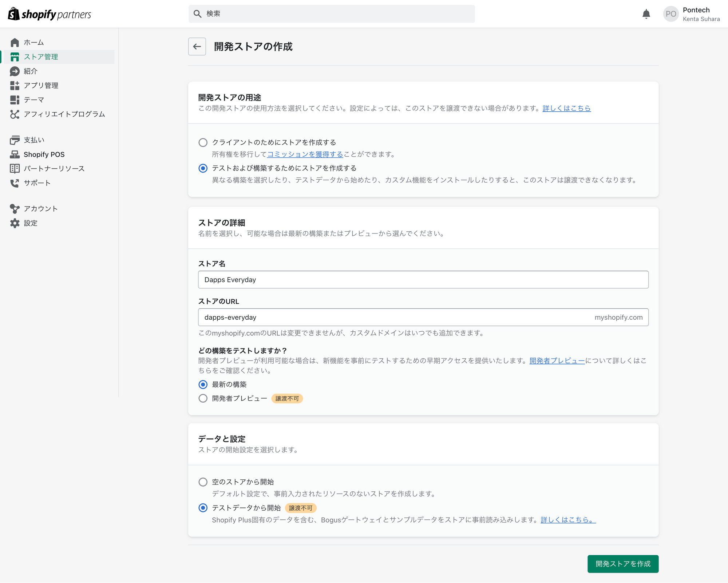Screen dimensions: 728x583
Task: Open サポート menu item
Action: (37, 183)
